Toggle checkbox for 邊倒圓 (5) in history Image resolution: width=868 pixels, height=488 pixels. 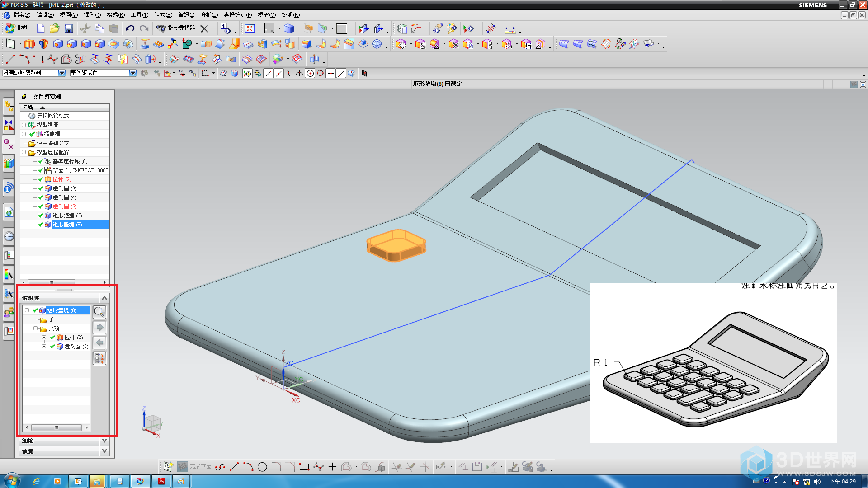(41, 206)
